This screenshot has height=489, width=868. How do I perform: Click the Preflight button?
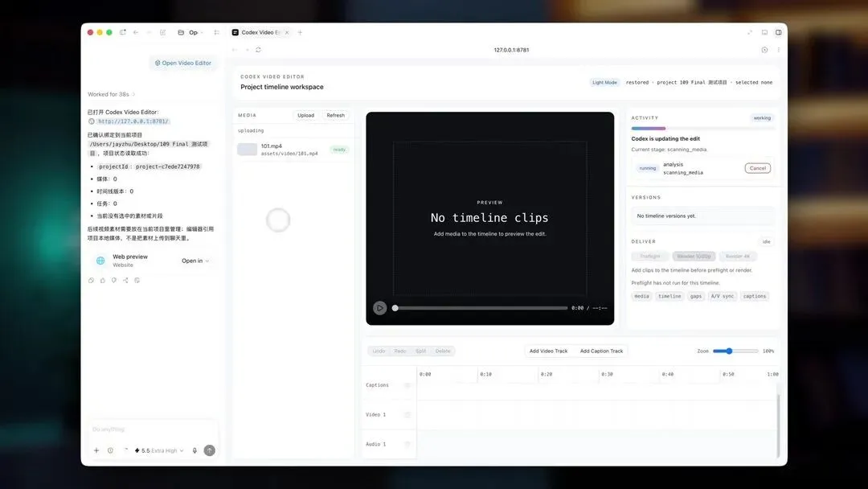tap(650, 257)
